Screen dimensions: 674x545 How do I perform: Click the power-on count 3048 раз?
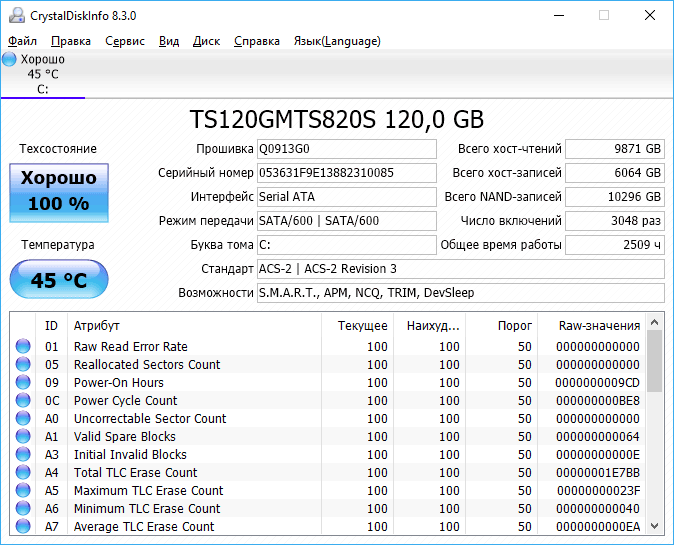point(615,221)
